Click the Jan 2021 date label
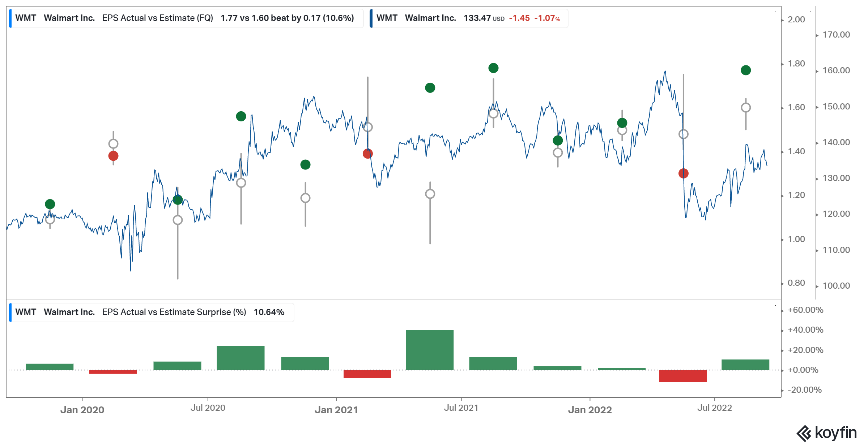 coord(336,410)
